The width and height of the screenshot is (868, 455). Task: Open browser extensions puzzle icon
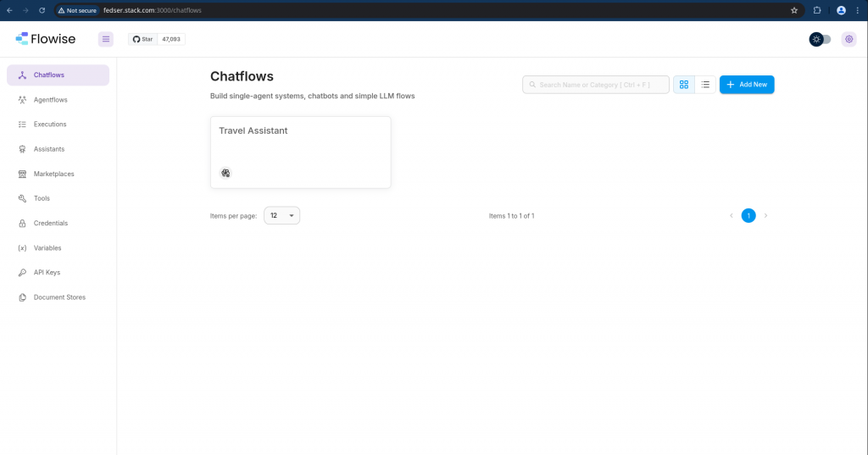[817, 10]
